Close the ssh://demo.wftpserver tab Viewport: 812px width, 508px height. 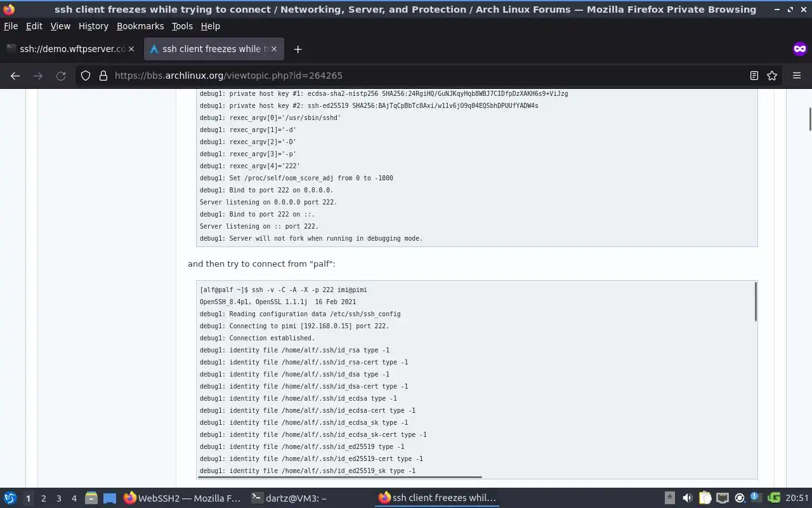pyautogui.click(x=131, y=49)
